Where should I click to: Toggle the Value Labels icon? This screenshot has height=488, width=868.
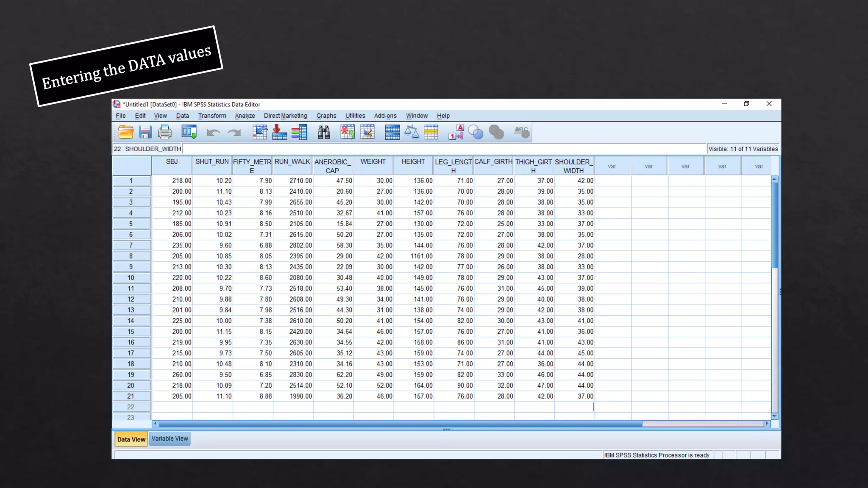point(456,133)
